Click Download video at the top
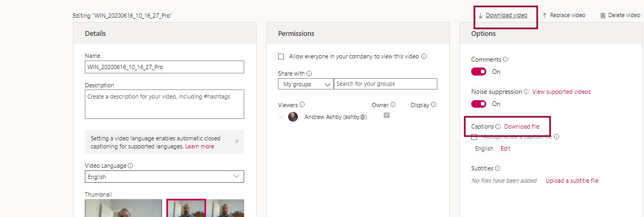Viewport: 644px width, 217px height. coord(506,15)
